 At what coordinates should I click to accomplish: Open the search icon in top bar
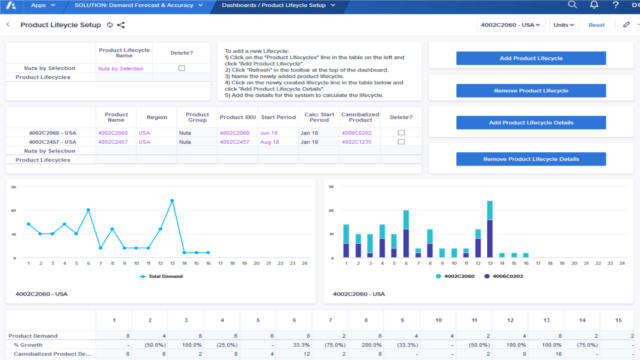click(x=572, y=5)
